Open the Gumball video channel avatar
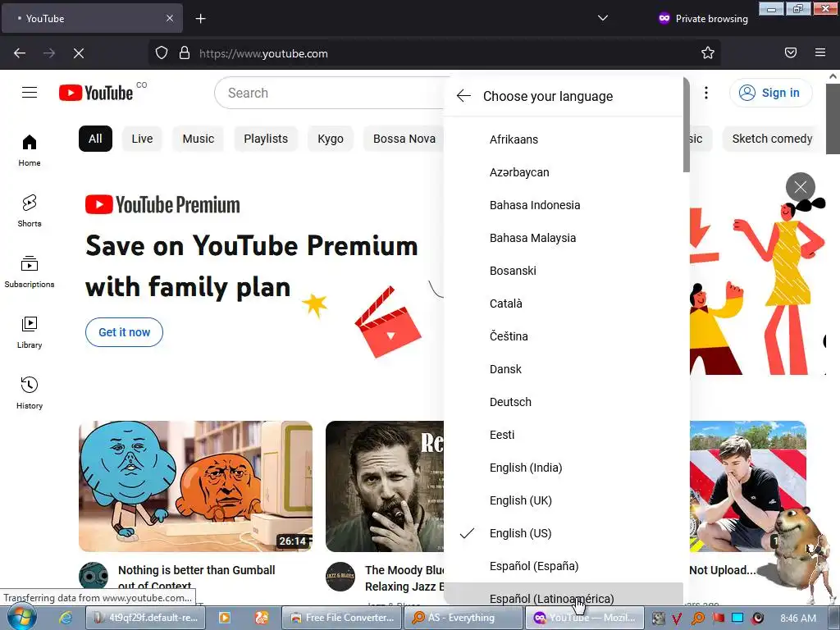Viewport: 840px width, 630px height. 94,576
